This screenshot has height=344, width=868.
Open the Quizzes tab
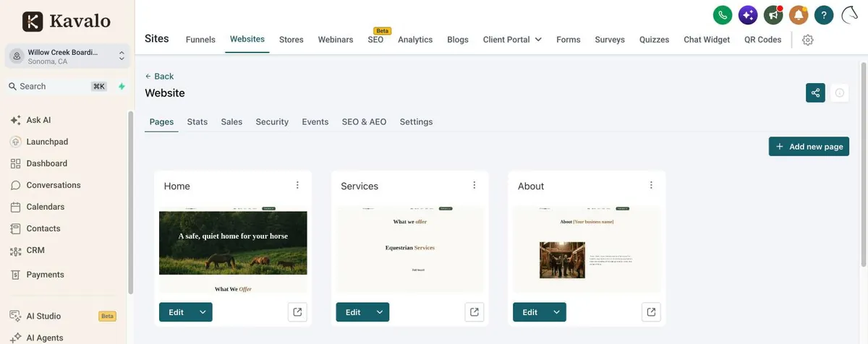coord(655,40)
